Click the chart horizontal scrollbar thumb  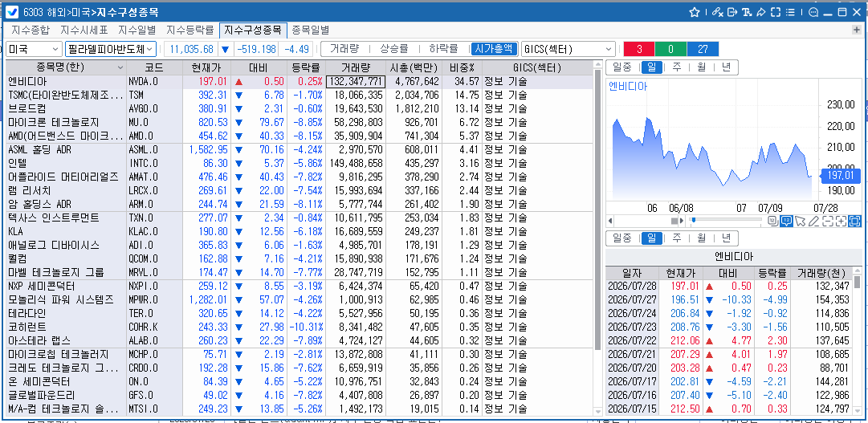pyautogui.click(x=674, y=221)
